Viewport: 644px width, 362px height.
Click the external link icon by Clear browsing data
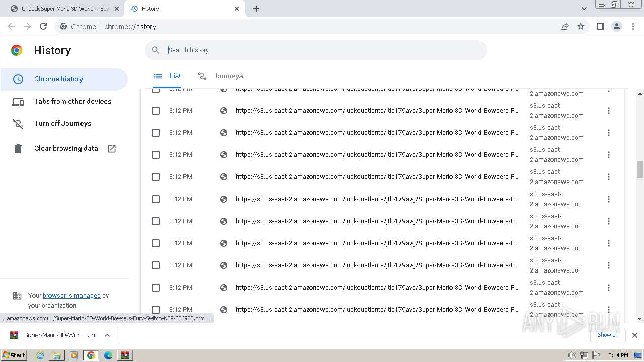click(x=112, y=149)
